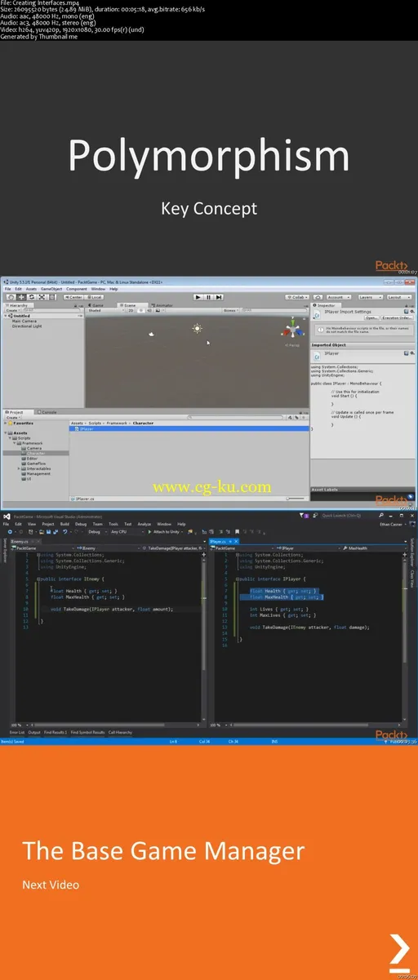Select Main Camera in the Hierarchy
The height and width of the screenshot is (980, 418).
pyautogui.click(x=24, y=321)
